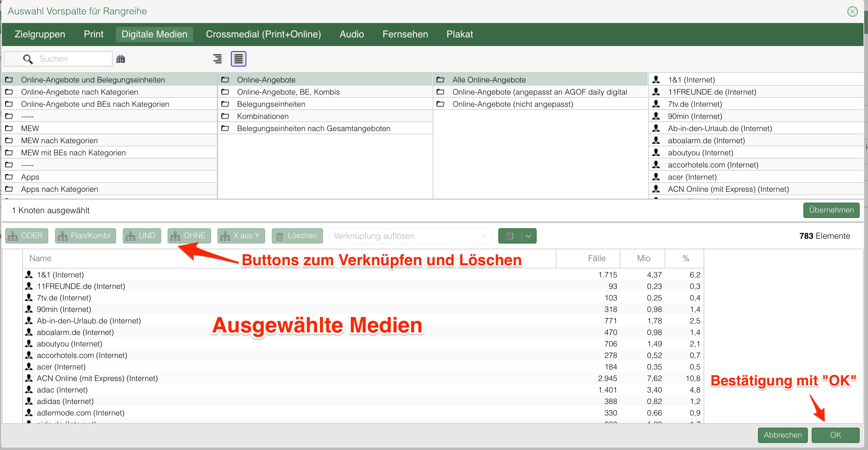The width and height of the screenshot is (868, 450).
Task: Select the Kombinationen folder
Action: pyautogui.click(x=325, y=116)
